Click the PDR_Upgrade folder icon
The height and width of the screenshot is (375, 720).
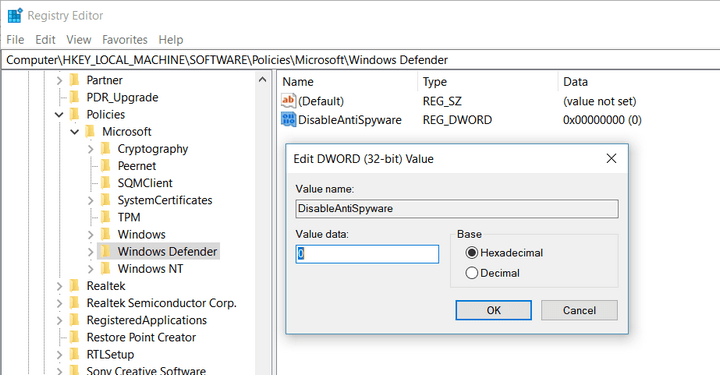[x=74, y=97]
